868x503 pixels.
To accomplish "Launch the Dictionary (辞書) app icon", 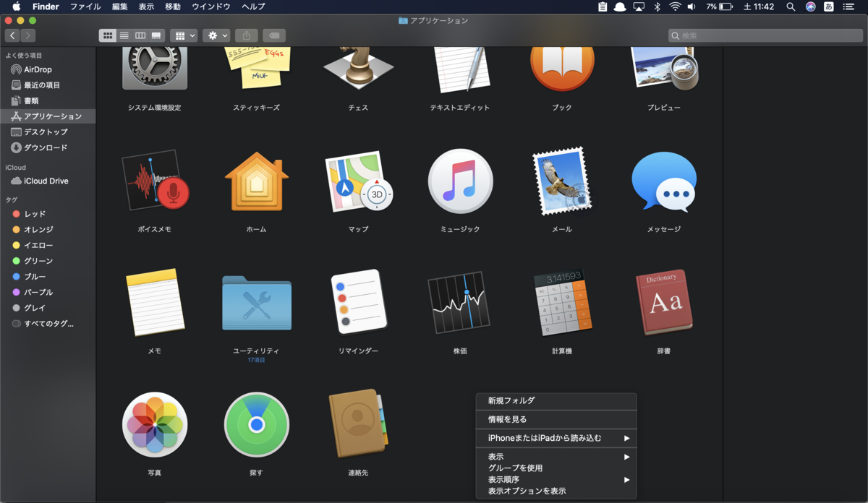I will point(664,302).
